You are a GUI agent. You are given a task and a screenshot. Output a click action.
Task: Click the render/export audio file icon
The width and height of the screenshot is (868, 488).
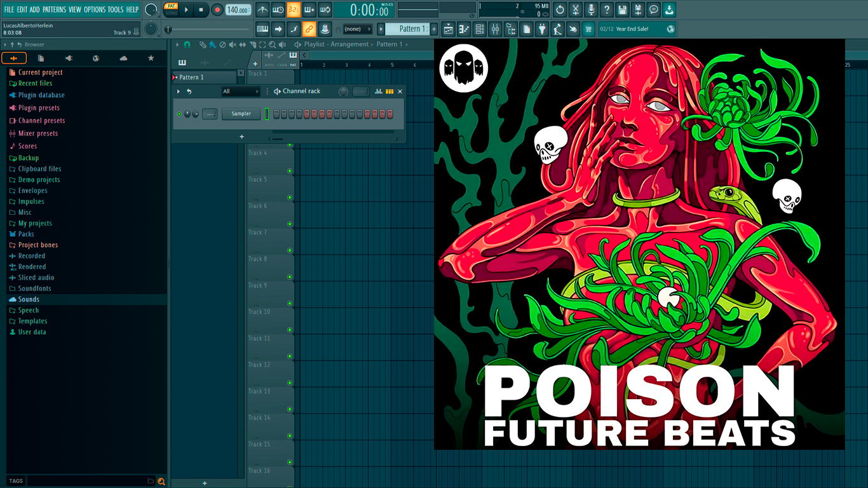[638, 10]
